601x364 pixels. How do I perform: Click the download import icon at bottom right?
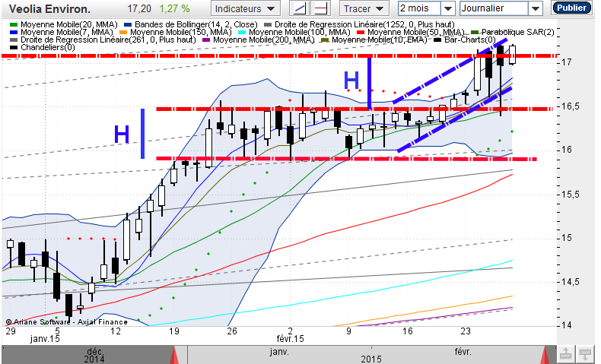point(585,354)
